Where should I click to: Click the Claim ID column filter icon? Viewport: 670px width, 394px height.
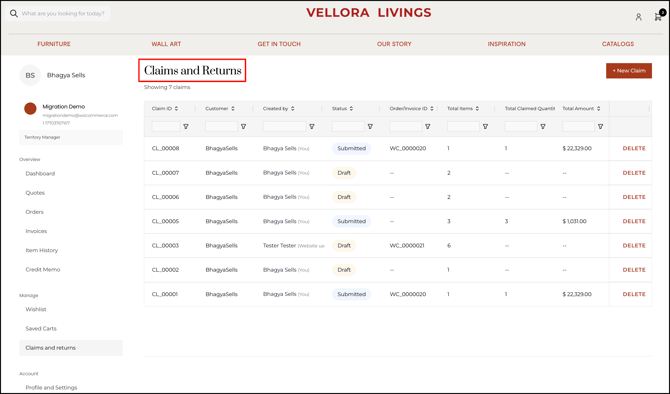click(186, 126)
